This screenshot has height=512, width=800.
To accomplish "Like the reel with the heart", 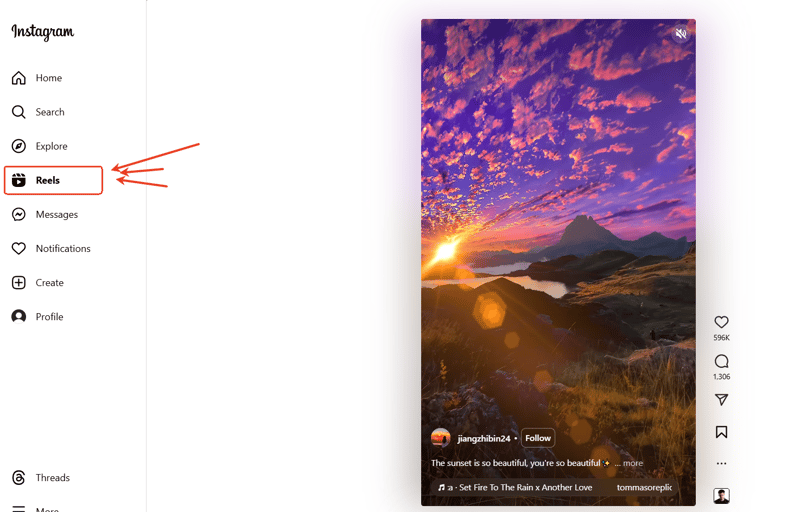I will pyautogui.click(x=721, y=322).
